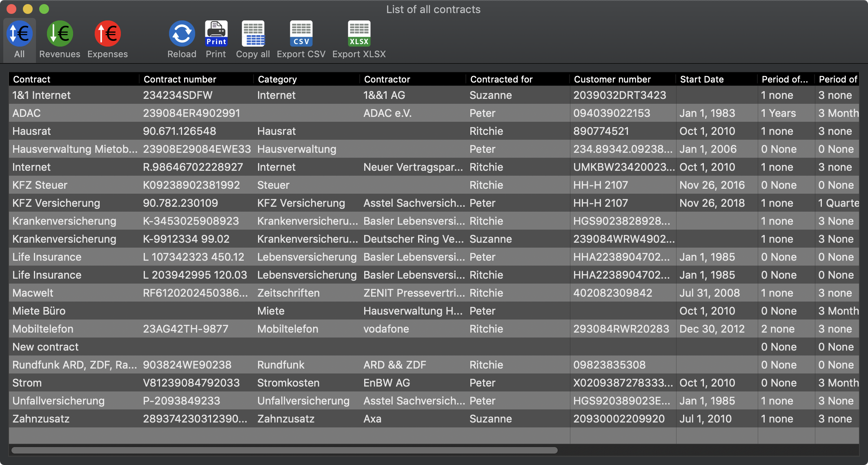Select contract number R.98646702228927
Viewport: 868px width, 465px height.
click(193, 167)
